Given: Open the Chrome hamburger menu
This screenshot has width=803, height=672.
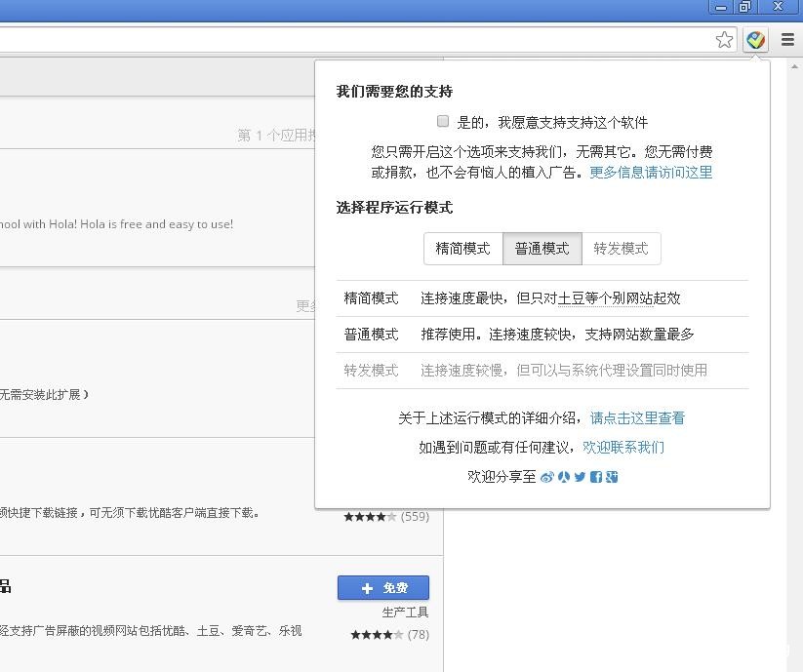Looking at the screenshot, I should (787, 40).
